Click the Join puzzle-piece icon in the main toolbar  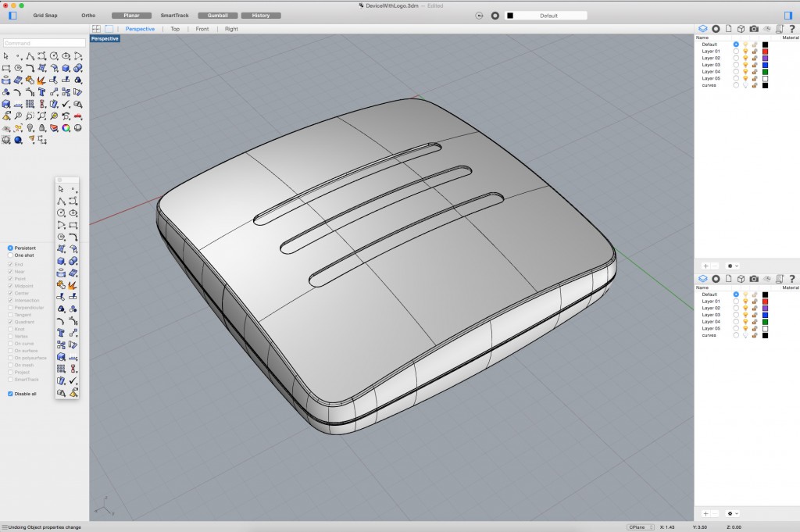click(30, 80)
